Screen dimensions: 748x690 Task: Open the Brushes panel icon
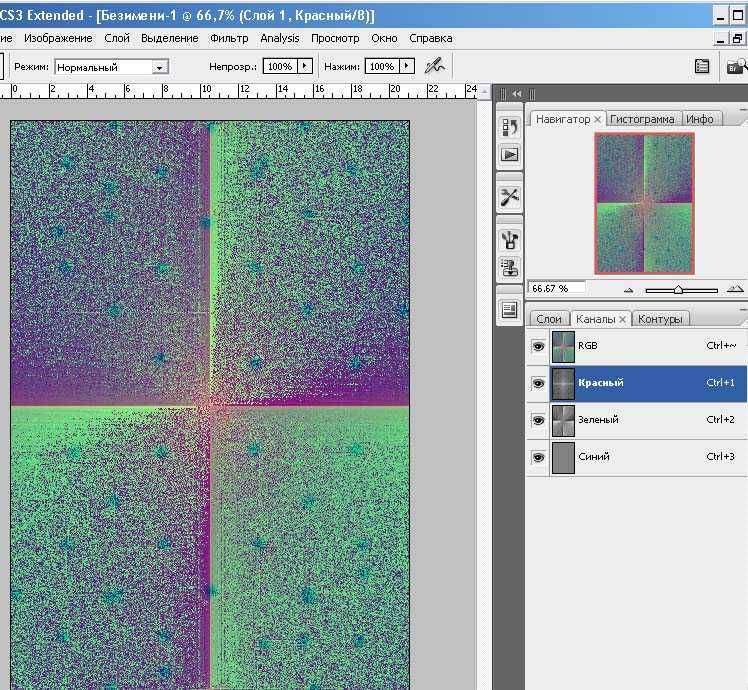[510, 240]
